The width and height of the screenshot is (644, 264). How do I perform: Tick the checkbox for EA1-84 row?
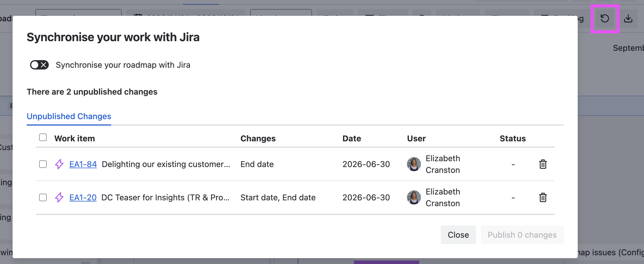43,164
